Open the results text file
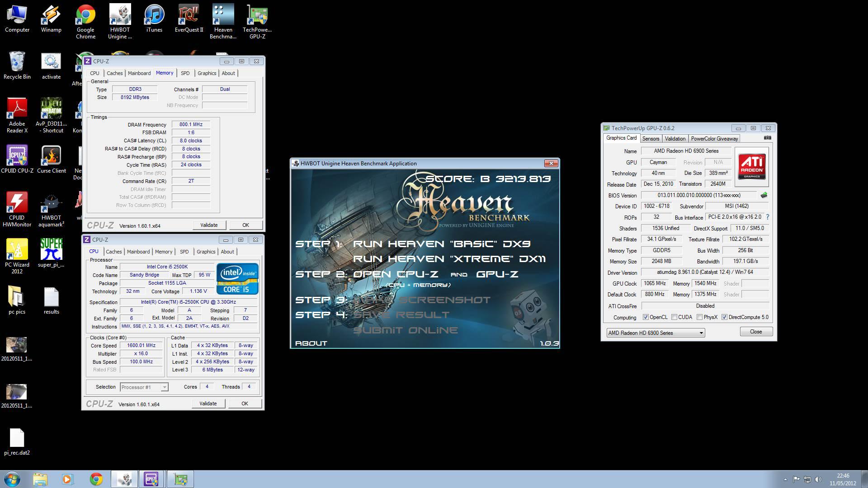Image resolution: width=868 pixels, height=488 pixels. (x=51, y=300)
